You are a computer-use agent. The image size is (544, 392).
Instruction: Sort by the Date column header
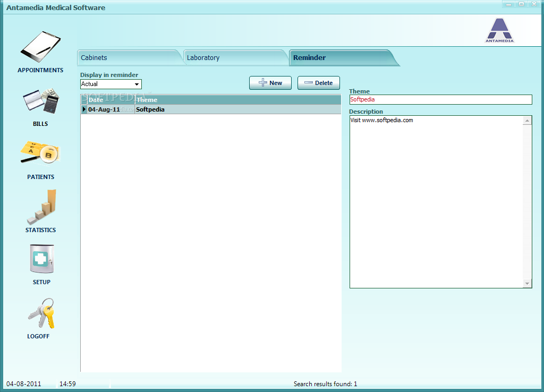[110, 100]
